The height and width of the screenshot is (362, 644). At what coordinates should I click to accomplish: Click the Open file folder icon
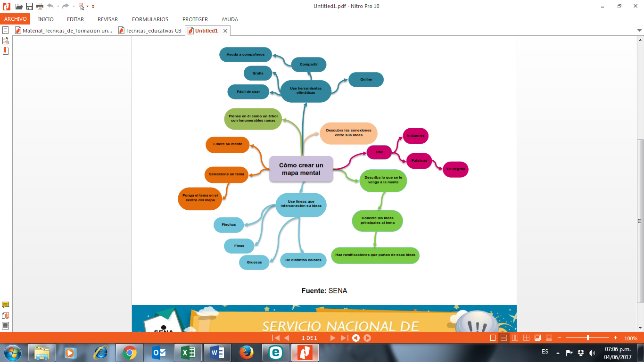pyautogui.click(x=19, y=7)
